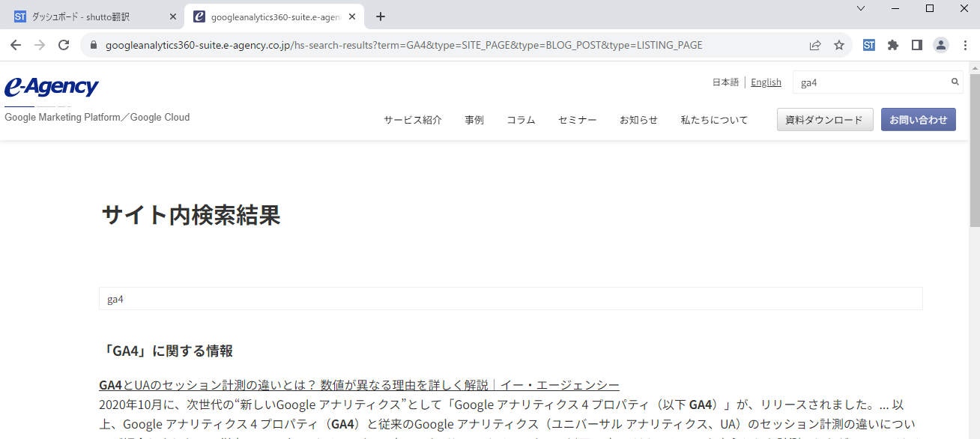The image size is (980, 439).
Task: Maximize the Chrome window
Action: coord(930,8)
